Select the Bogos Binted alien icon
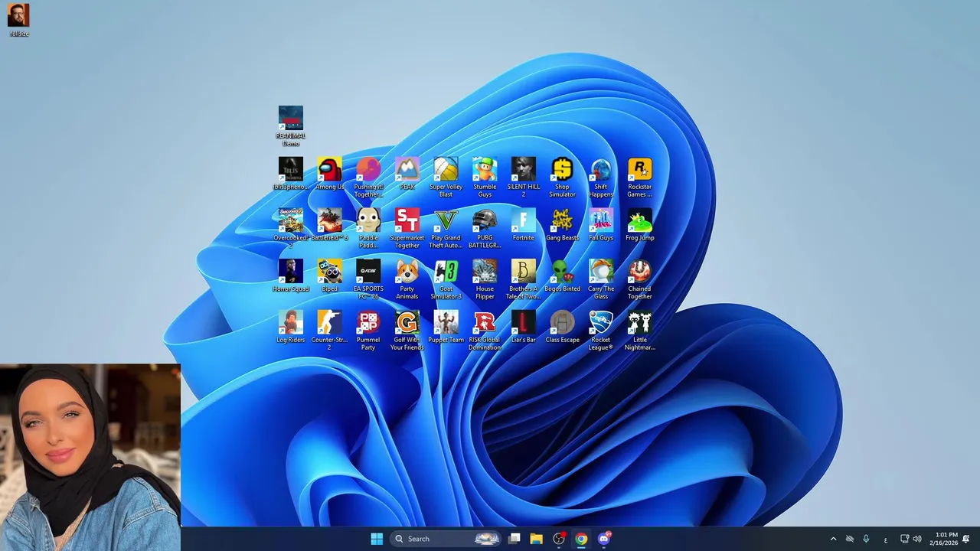Screen dimensions: 980x551 tap(562, 276)
